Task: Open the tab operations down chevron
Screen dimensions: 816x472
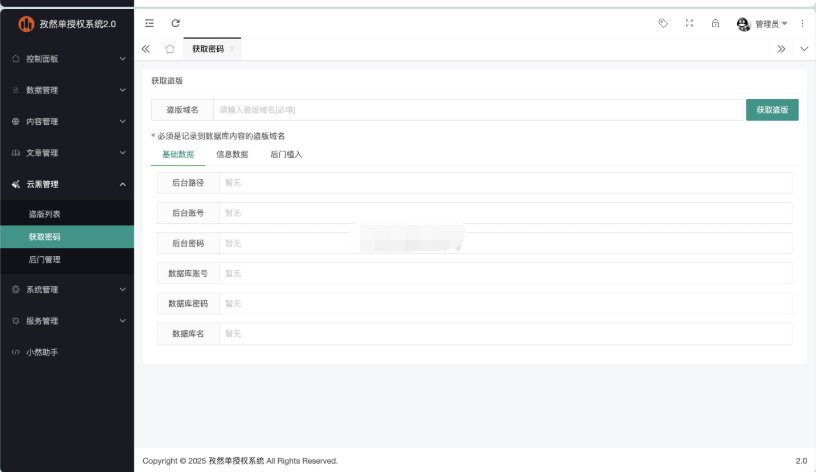Action: click(804, 49)
